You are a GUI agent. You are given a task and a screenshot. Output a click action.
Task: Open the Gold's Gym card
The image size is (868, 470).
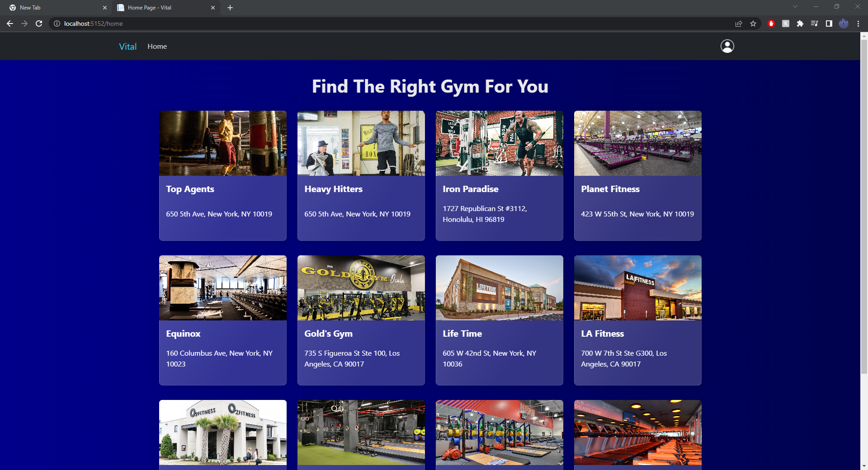361,320
